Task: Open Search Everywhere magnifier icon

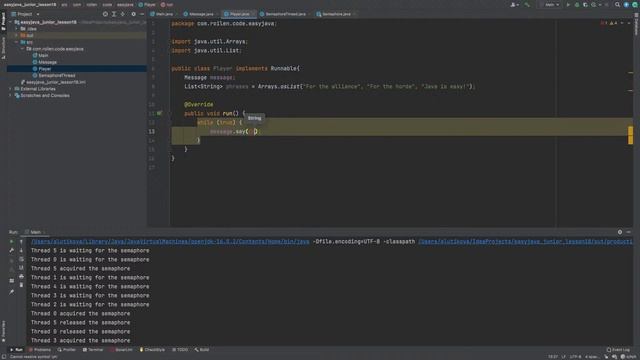Action: (617, 5)
